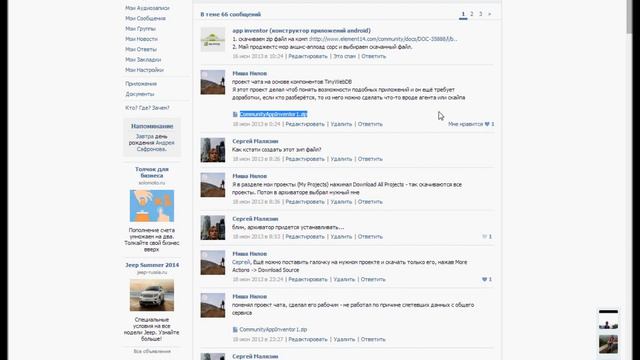Delete the More Actions Download Source post
The height and width of the screenshot is (360, 640).
click(344, 280)
